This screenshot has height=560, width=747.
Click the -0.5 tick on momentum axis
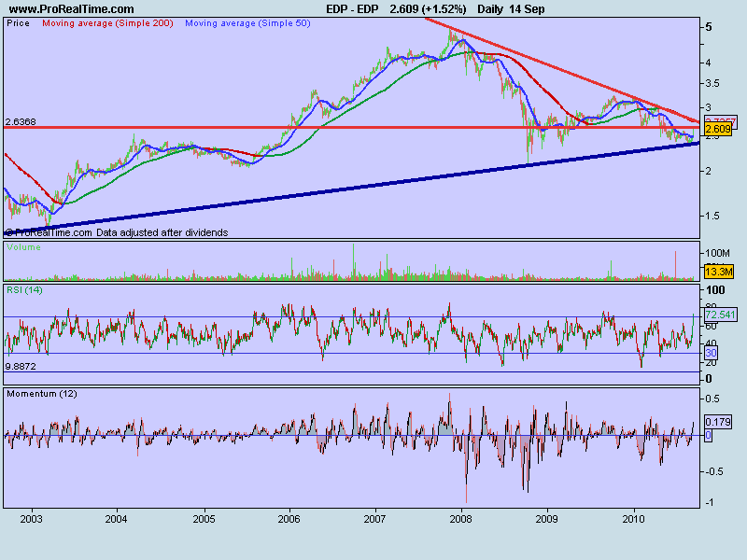(713, 471)
